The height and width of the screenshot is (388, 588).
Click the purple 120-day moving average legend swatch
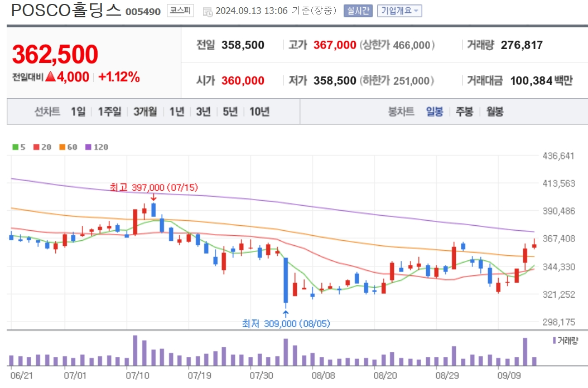[x=89, y=147]
